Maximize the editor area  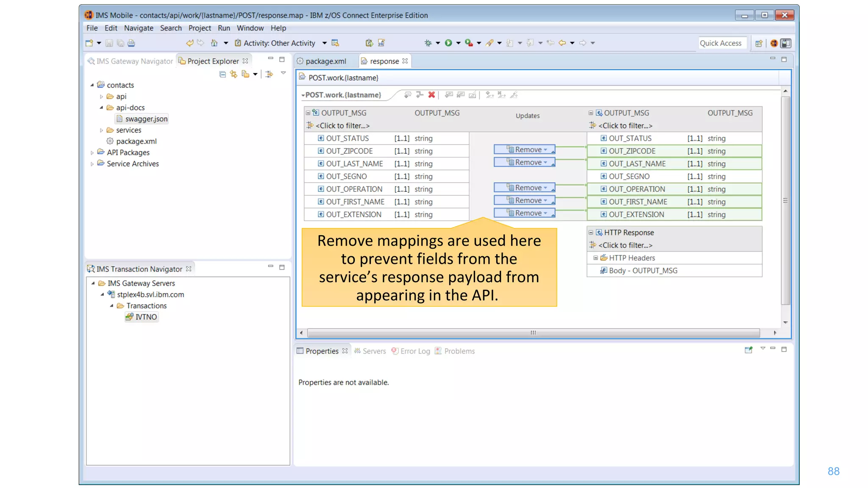[784, 59]
